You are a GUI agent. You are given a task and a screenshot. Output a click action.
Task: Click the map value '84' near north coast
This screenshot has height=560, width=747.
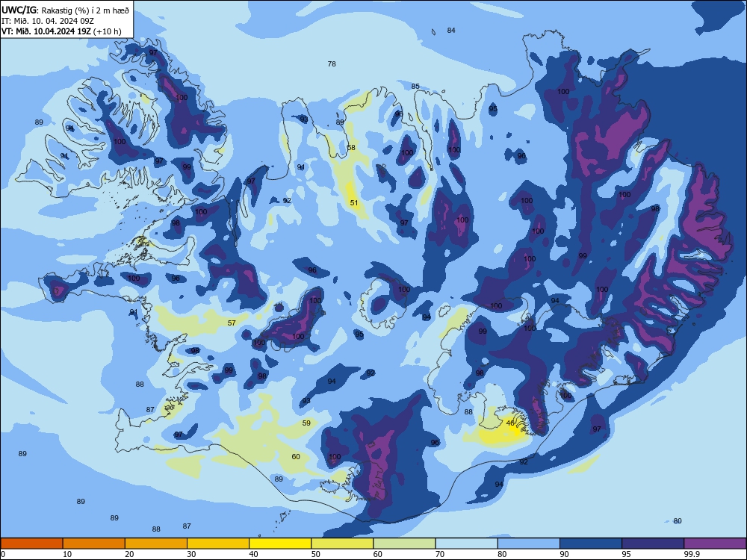click(x=451, y=30)
